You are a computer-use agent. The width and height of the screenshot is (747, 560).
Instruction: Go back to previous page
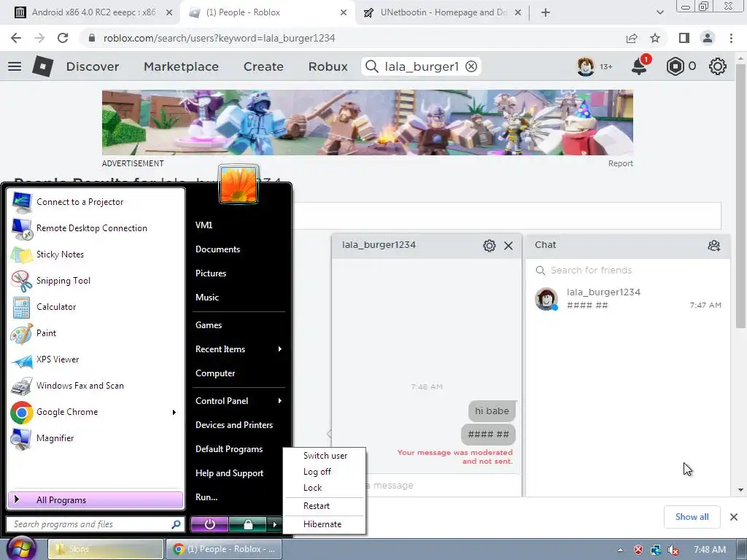[x=16, y=38]
